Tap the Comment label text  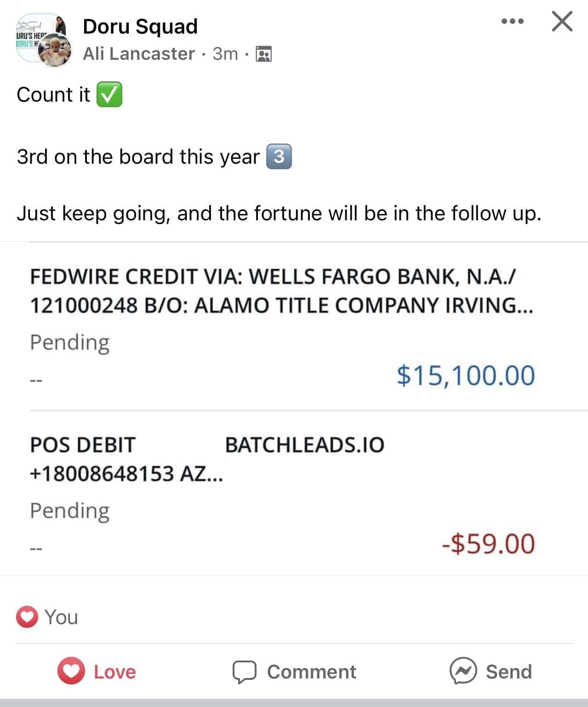click(312, 672)
